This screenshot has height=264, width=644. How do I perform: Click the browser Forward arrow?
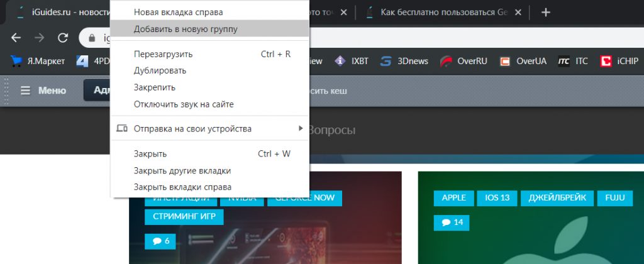[x=40, y=38]
